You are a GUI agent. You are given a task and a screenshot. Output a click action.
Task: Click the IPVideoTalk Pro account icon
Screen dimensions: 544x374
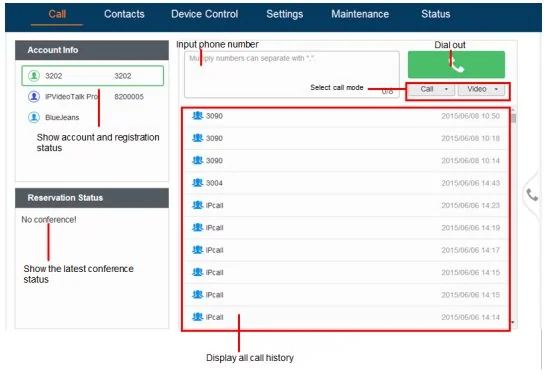pos(34,96)
